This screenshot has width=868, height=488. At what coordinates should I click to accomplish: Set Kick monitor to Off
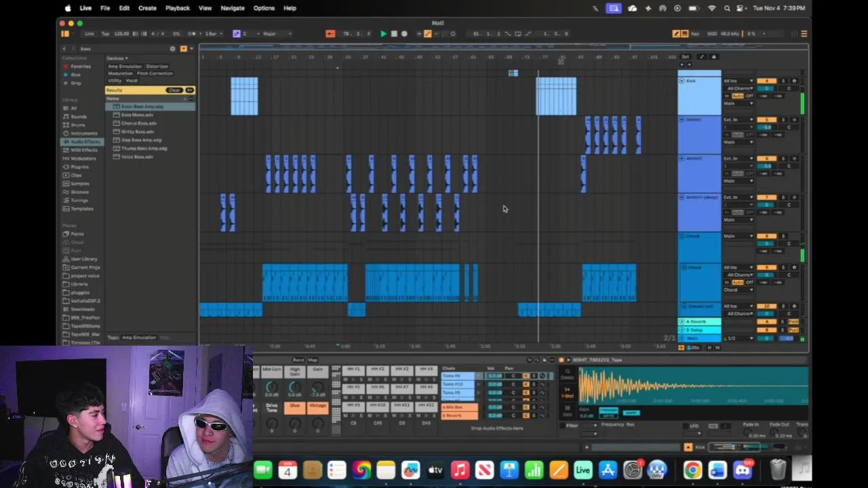click(749, 96)
